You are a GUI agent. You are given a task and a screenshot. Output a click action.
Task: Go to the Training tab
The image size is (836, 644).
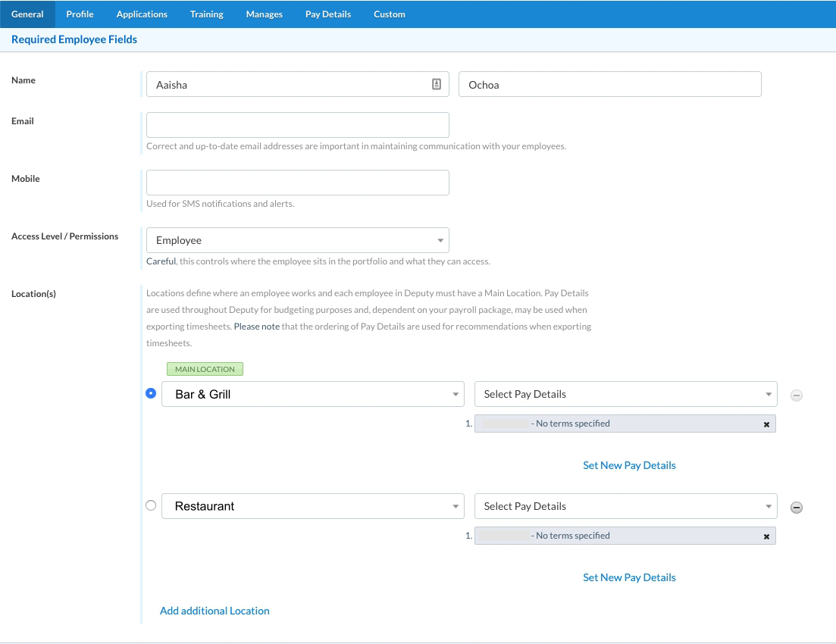click(x=206, y=14)
